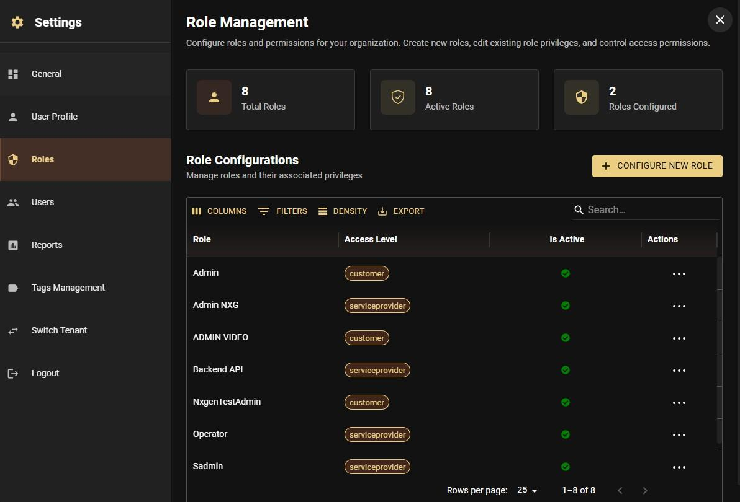Click the table vertical scrollbar

pos(719,349)
